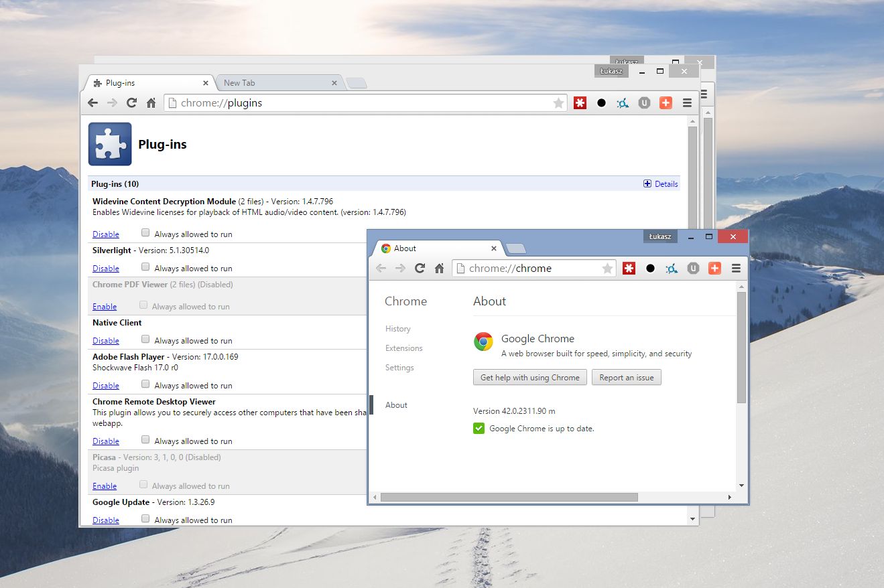Image resolution: width=884 pixels, height=588 pixels.
Task: Check Always allowed to run for Google Update
Action: [x=145, y=519]
